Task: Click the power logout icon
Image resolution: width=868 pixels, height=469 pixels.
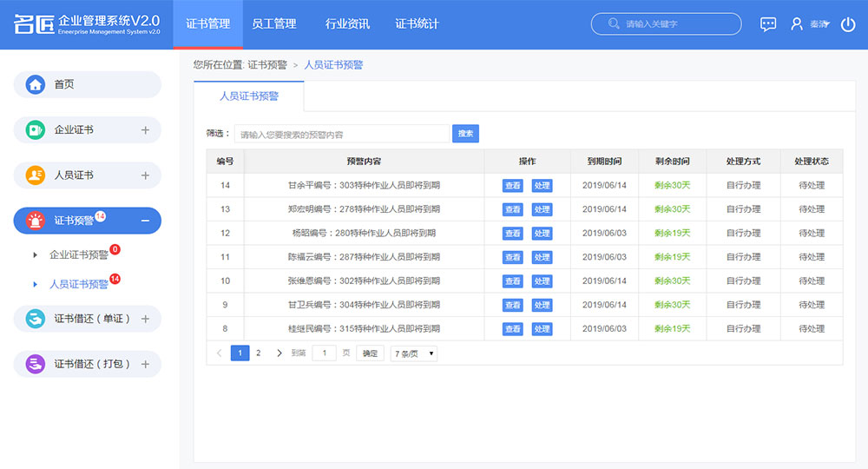Action: point(848,24)
